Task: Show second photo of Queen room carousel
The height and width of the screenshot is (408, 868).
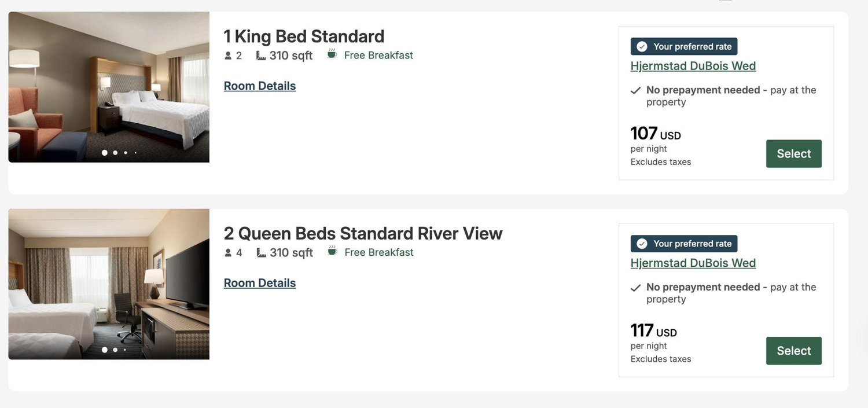Action: pos(115,350)
